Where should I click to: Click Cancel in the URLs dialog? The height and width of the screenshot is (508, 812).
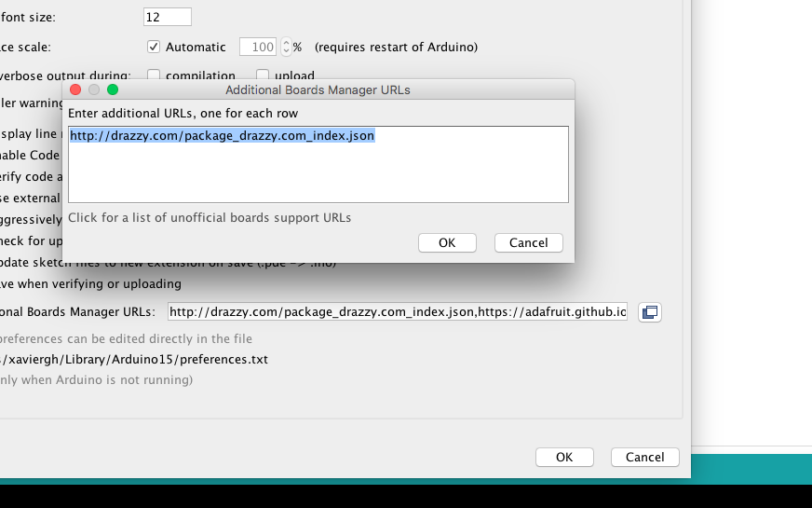click(x=528, y=242)
